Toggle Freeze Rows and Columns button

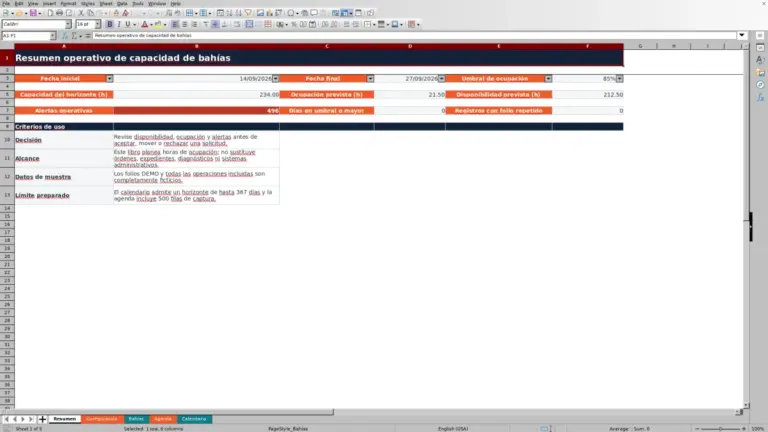pyautogui.click(x=345, y=13)
